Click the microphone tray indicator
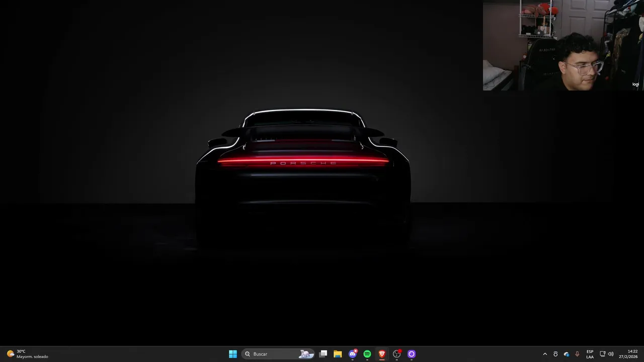Viewport: 644px width, 362px height. coord(577,354)
